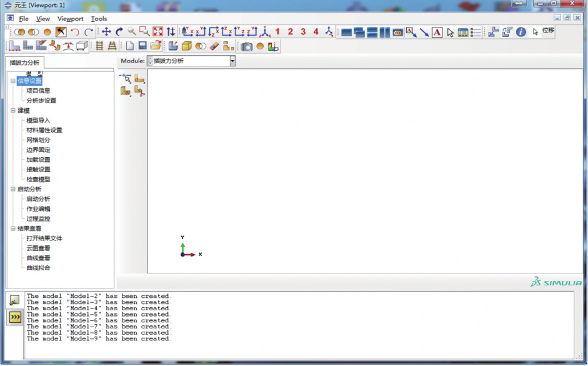
Task: Open the Tools menu
Action: coord(99,19)
